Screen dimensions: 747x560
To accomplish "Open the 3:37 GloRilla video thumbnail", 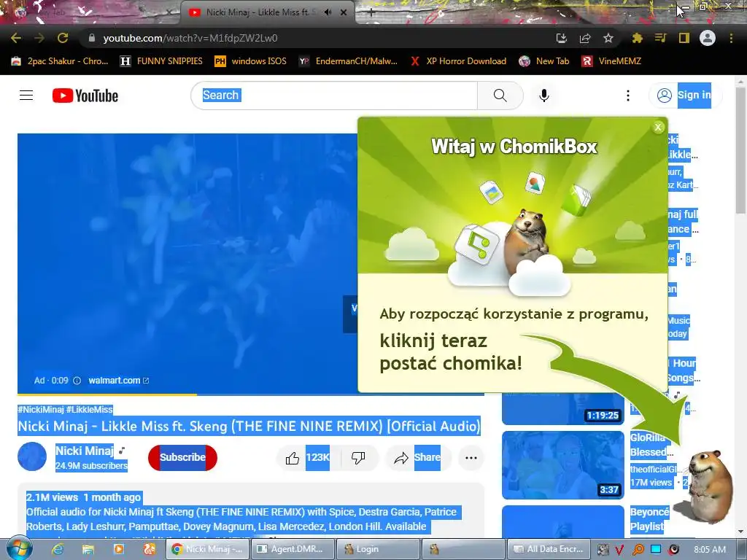I will (x=563, y=465).
